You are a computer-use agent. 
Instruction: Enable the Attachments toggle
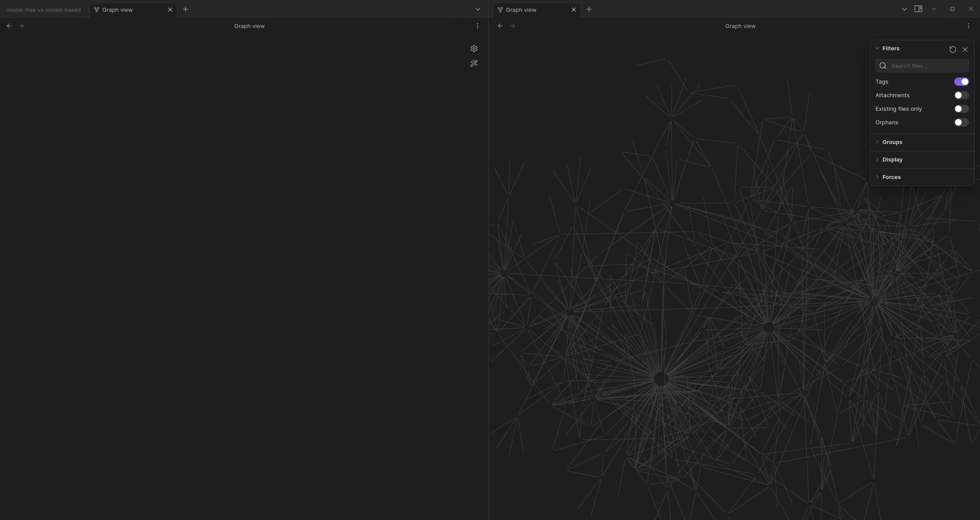pos(962,95)
